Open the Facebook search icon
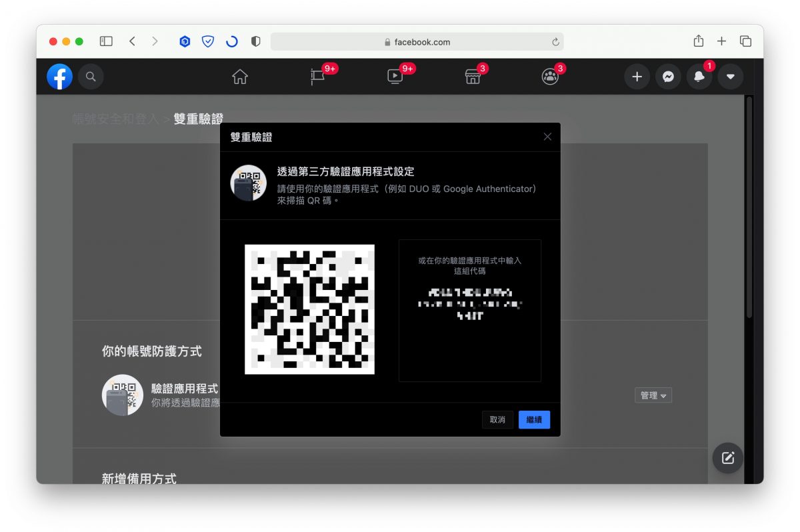 [91, 77]
